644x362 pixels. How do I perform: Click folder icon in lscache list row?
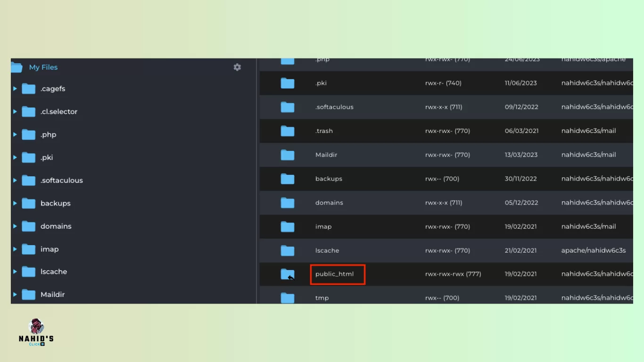click(288, 250)
